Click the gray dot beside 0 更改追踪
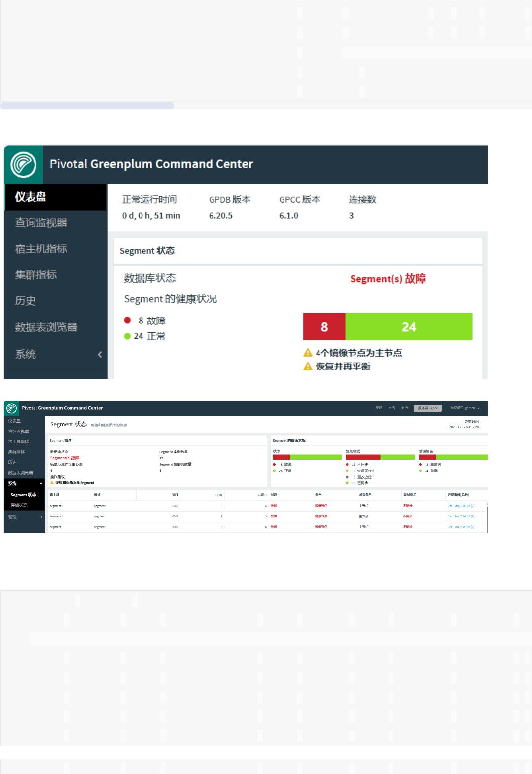The height and width of the screenshot is (774, 532). pyautogui.click(x=347, y=477)
